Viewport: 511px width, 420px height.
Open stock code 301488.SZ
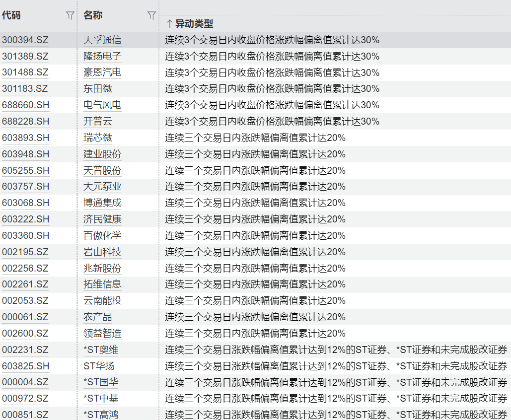[25, 72]
